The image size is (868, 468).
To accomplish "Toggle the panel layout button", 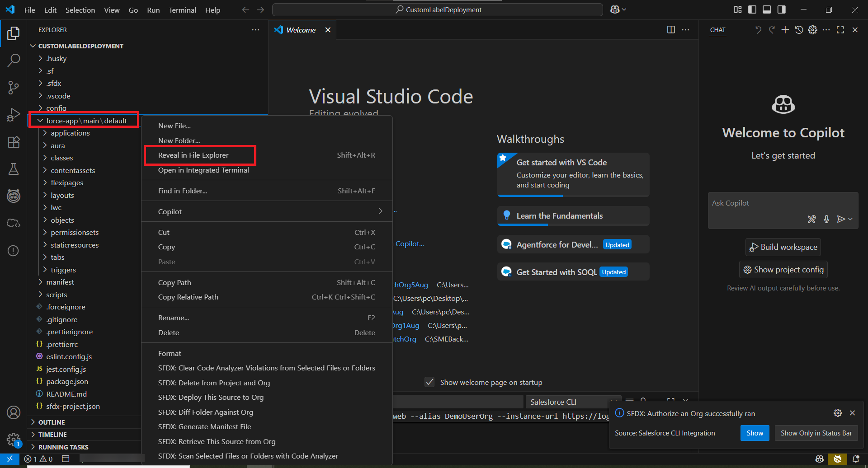I will 767,9.
